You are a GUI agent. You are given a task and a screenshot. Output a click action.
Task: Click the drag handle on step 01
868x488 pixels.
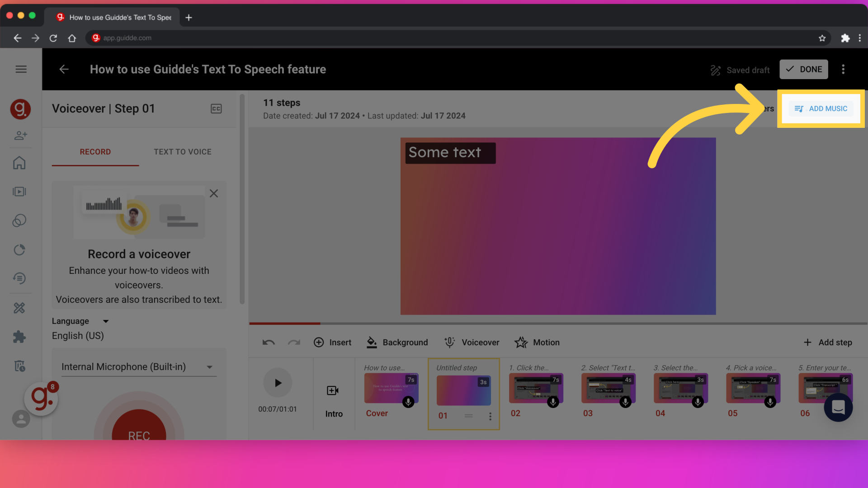[x=469, y=416]
